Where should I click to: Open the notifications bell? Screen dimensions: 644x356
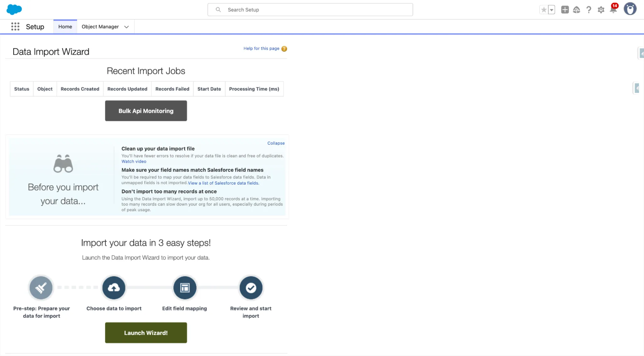(x=613, y=10)
